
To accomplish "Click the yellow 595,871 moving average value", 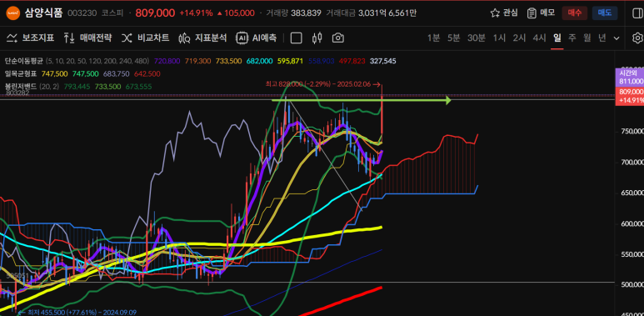I will [291, 61].
